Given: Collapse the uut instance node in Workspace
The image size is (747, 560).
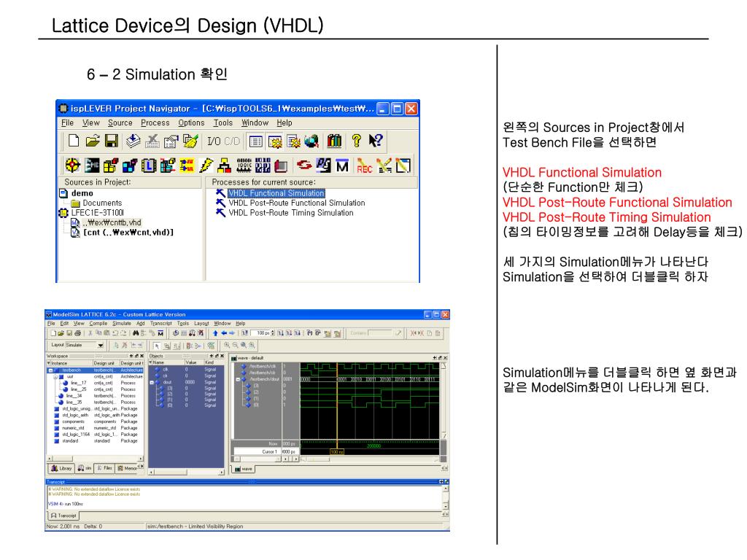Looking at the screenshot, I should [x=55, y=377].
